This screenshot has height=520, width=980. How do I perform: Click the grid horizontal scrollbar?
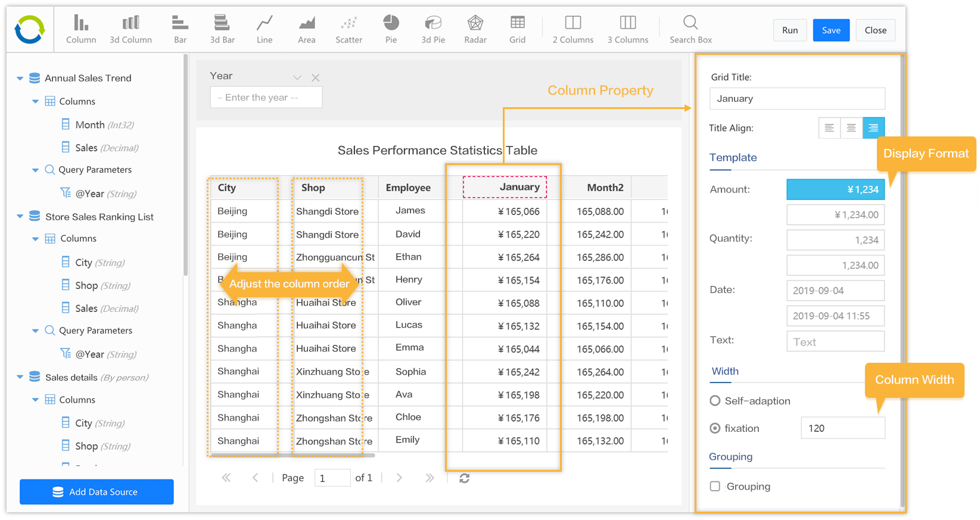(293, 455)
